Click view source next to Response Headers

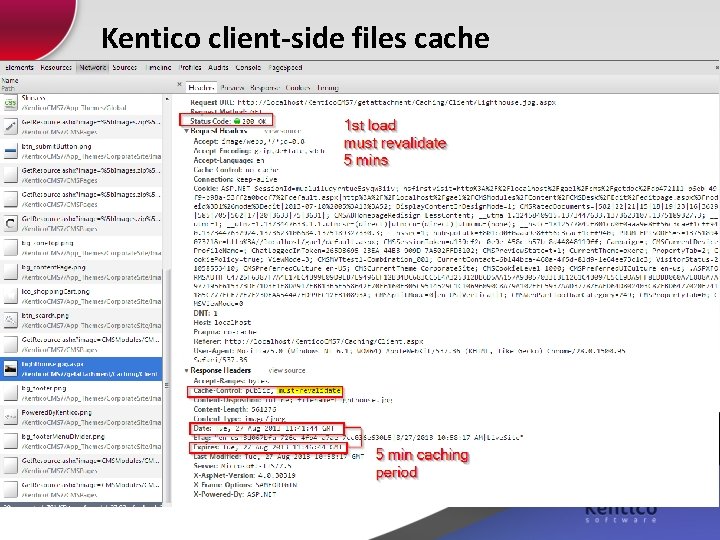(x=287, y=371)
